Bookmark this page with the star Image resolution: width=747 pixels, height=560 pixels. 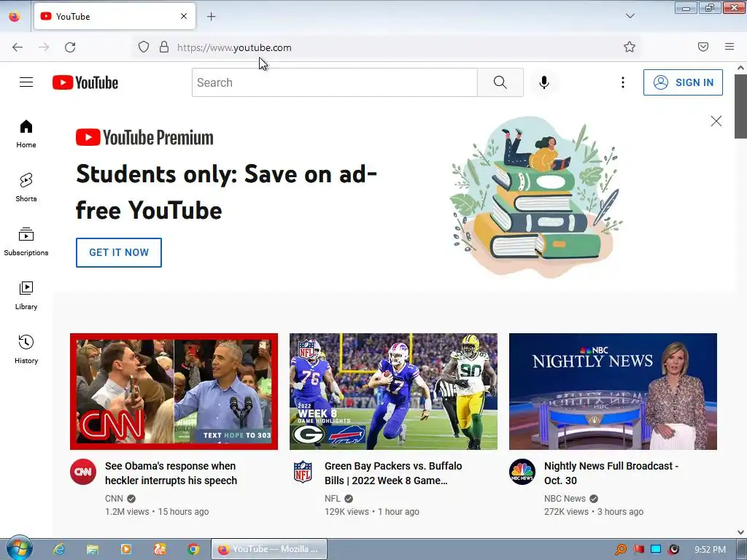(x=630, y=47)
